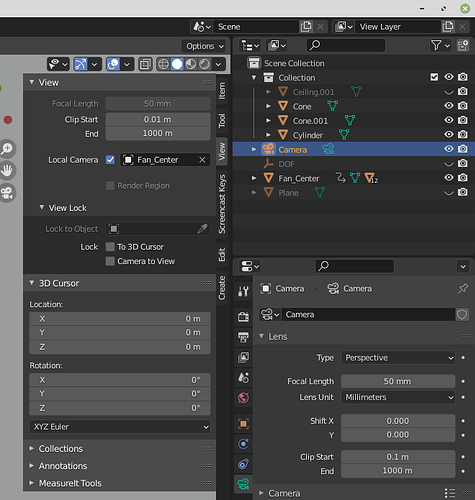Viewport: 475px width, 500px height.
Task: Toggle camera view gizmo button
Action: click(x=7, y=193)
